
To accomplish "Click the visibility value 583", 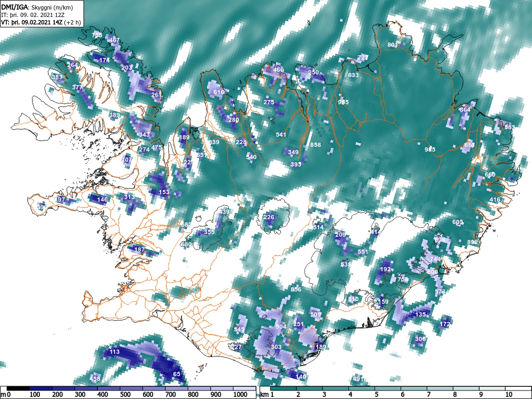I will [x=510, y=127].
